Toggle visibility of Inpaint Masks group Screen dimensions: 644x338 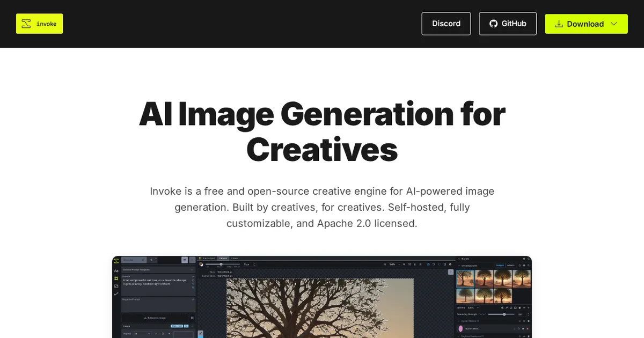point(524,321)
